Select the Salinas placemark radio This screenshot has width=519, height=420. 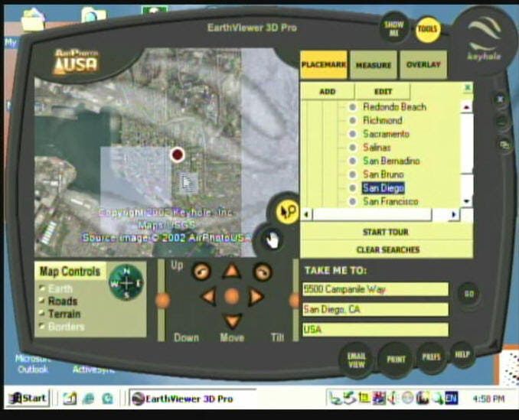click(353, 148)
